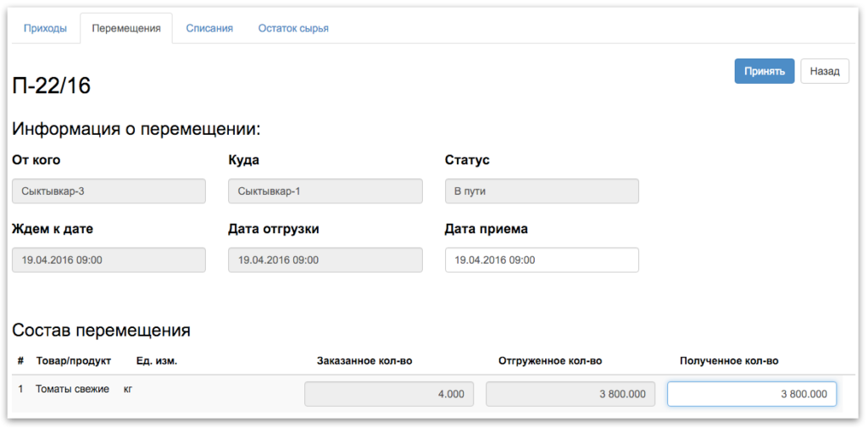
Task: Click the От кого field Сыктывкар-3
Action: tap(109, 191)
